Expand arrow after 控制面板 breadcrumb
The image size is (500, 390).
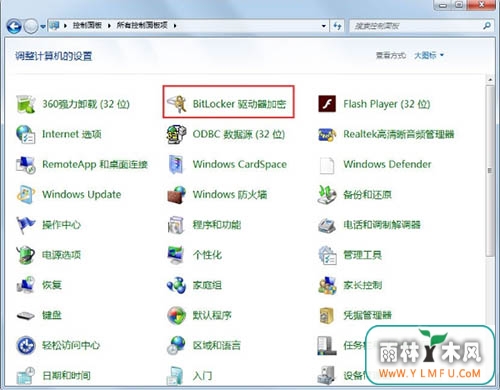(x=109, y=26)
